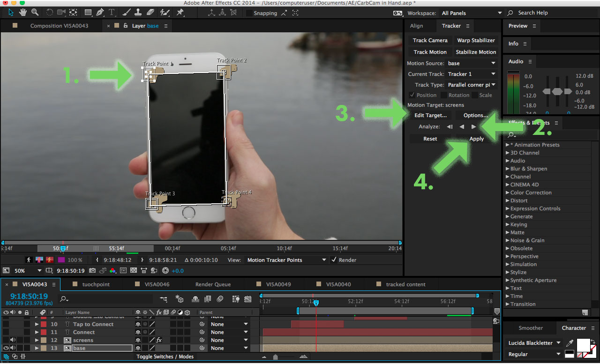This screenshot has height=364, width=600.
Task: Open the tuochpoint timeline tab
Action: click(96, 284)
